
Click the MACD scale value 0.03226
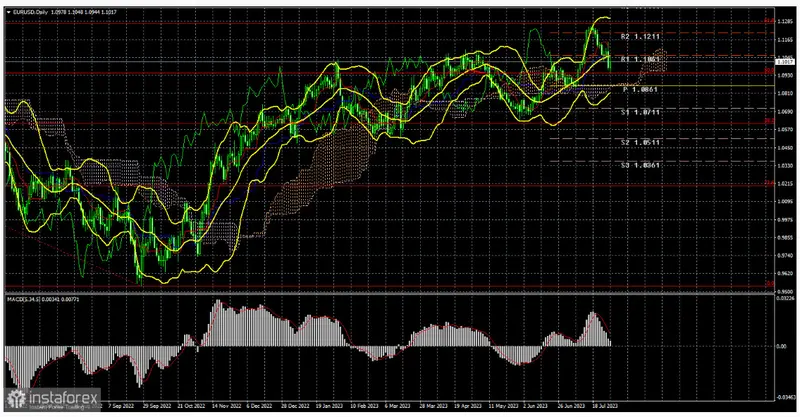[x=784, y=298]
